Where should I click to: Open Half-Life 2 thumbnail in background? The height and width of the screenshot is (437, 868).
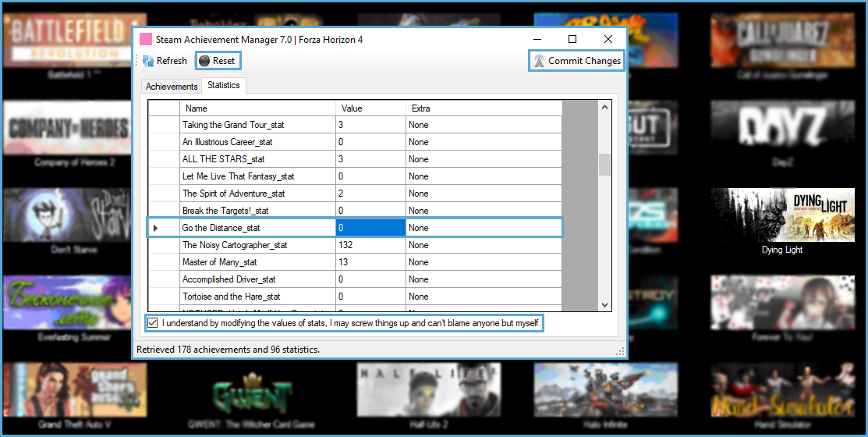click(x=429, y=390)
